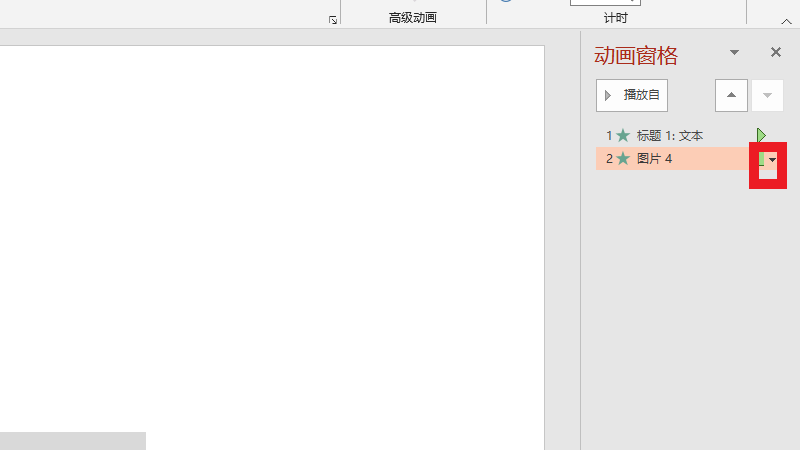Click the 播放自 play button

click(632, 95)
